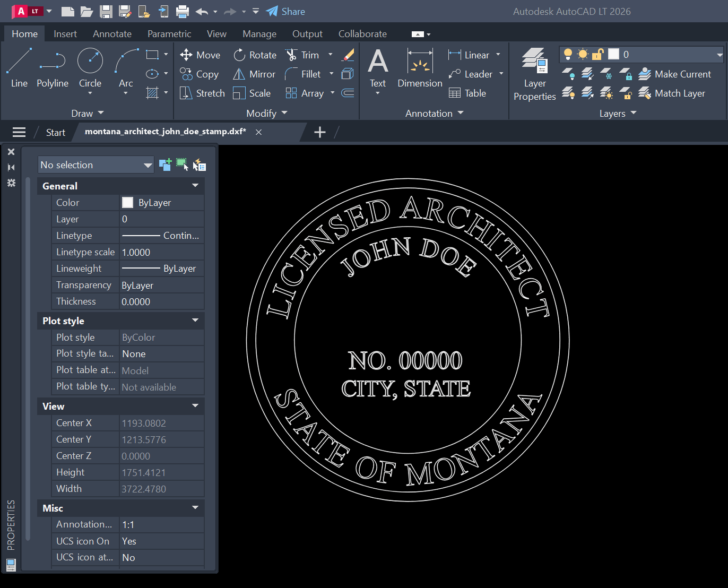Collapse the View properties section
This screenshot has width=728, height=588.
tap(195, 406)
